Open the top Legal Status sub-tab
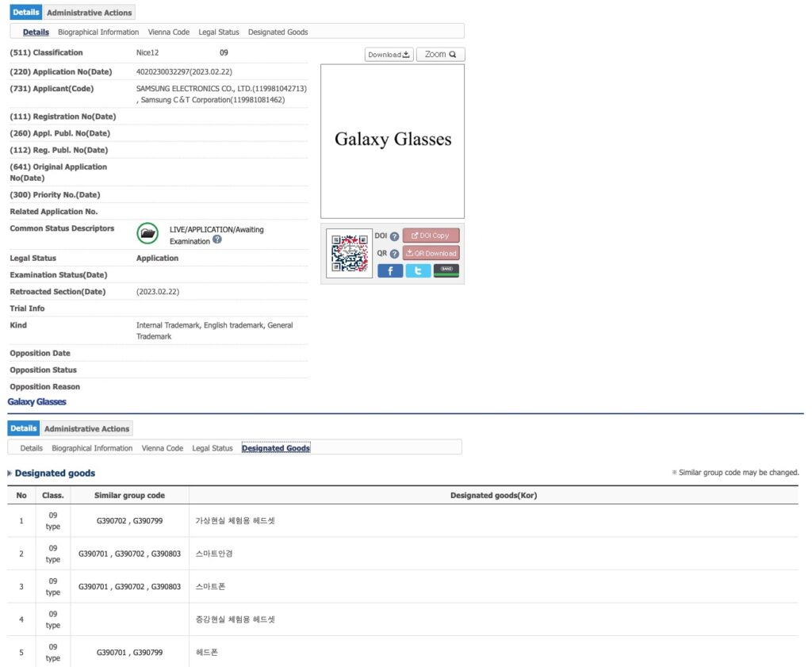812x667 pixels. tap(219, 32)
